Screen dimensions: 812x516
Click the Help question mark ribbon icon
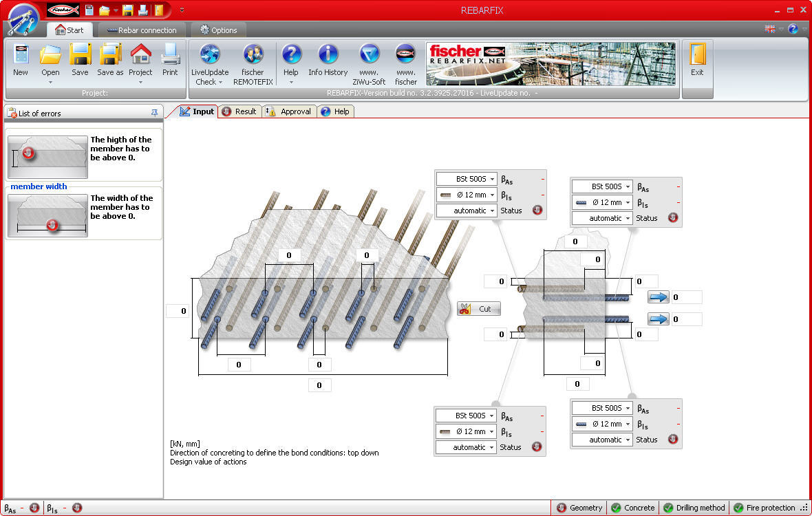(291, 55)
